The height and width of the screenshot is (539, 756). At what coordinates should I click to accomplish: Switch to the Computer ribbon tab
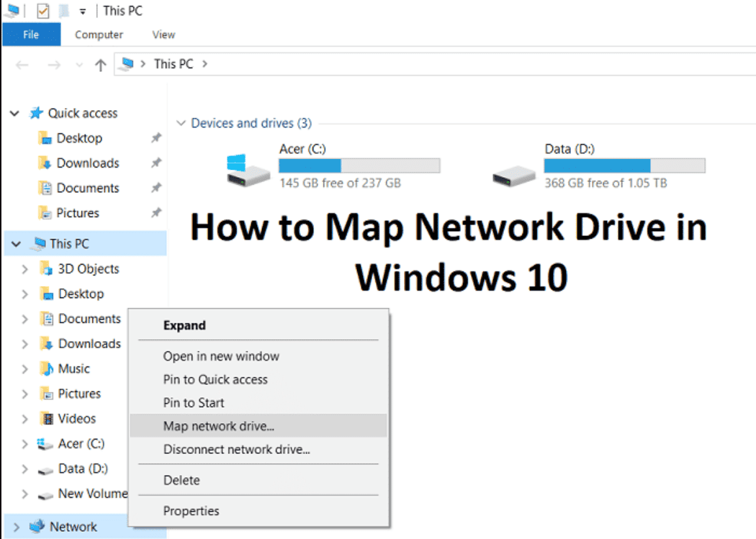[99, 35]
